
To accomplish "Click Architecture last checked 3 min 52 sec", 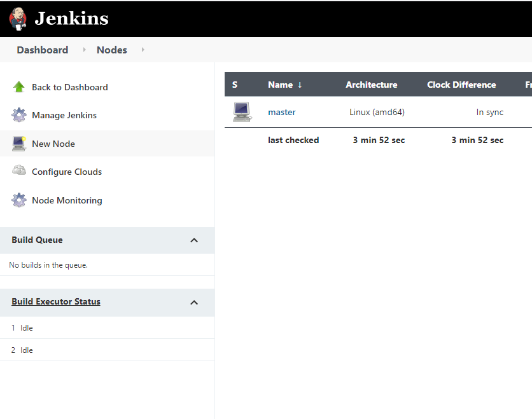I will [x=379, y=140].
